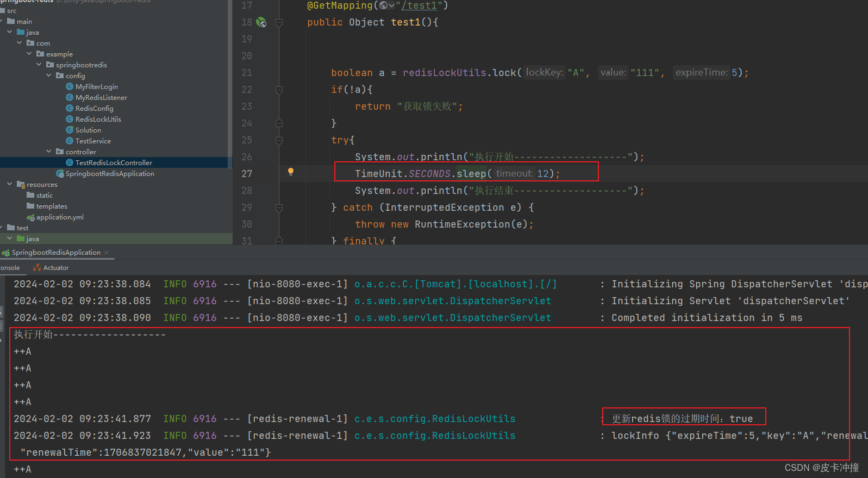This screenshot has height=478, width=868.
Task: Click "Completed initialization in 5 ms" log text
Action: 707,318
